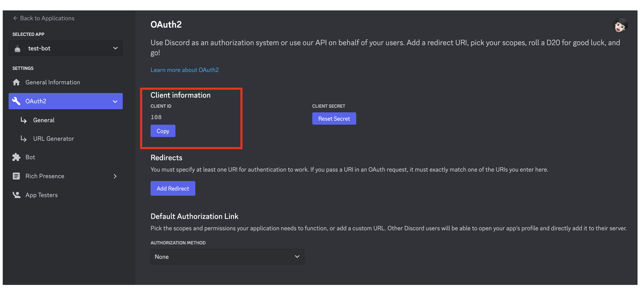Click the sub-item arrow icon beside URL Generator
Image resolution: width=644 pixels, height=296 pixels.
tap(23, 139)
